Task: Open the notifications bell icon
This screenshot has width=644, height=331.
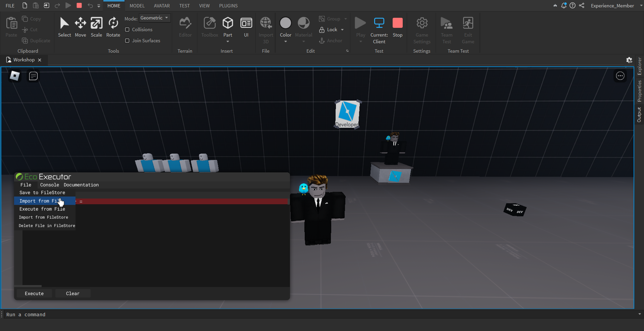Action: (x=564, y=5)
